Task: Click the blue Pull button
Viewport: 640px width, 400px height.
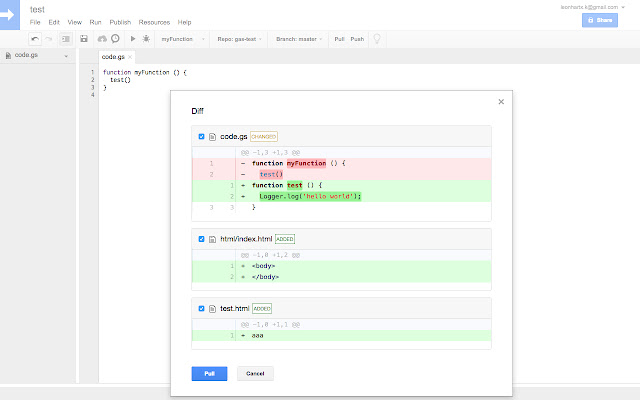Action: (209, 373)
